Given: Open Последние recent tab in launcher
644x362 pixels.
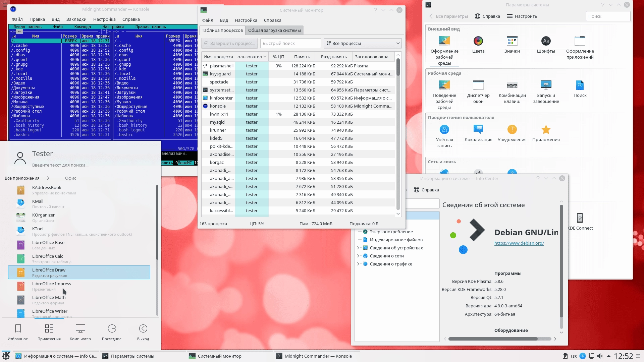Looking at the screenshot, I should 112,333.
